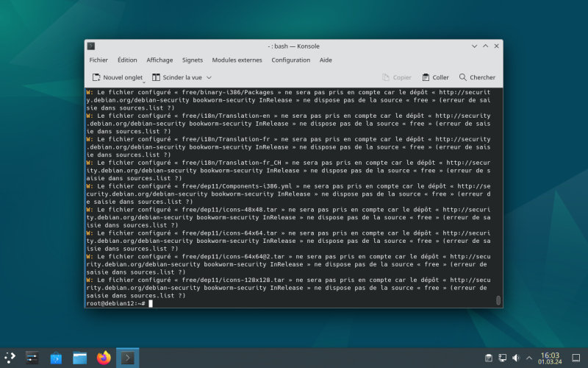Open System Settings from taskbar
Viewport: 588px width, 368px height.
coord(32,358)
